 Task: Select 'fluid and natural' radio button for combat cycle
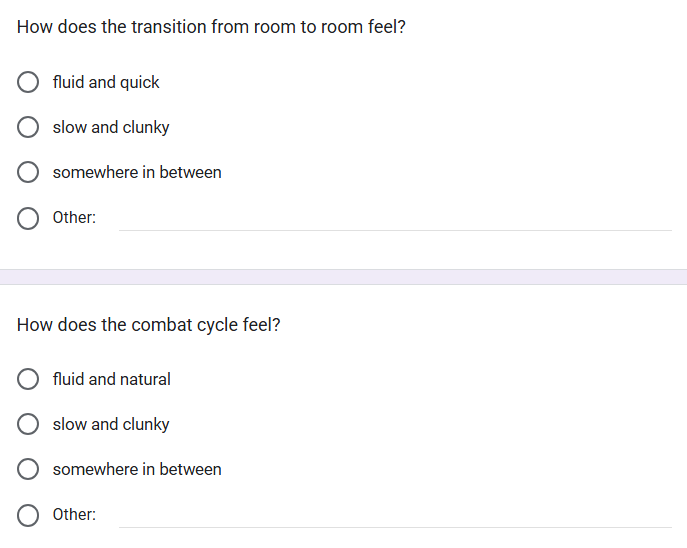point(28,379)
